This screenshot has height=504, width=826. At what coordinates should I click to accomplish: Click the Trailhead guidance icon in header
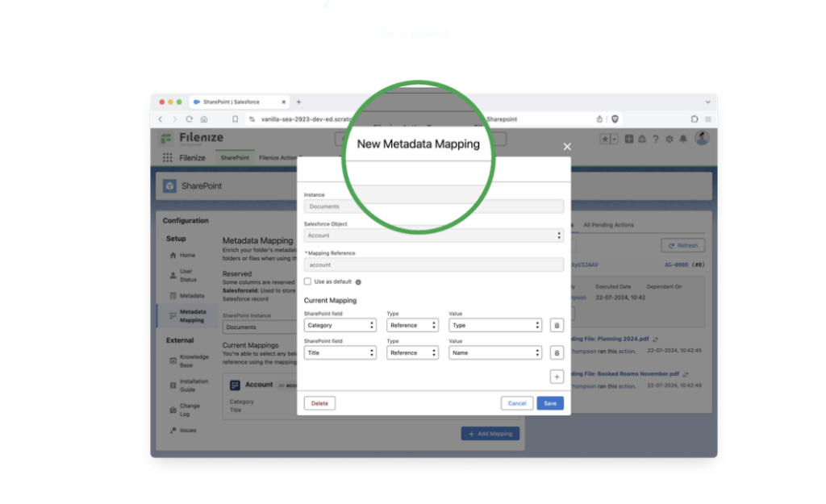point(642,139)
